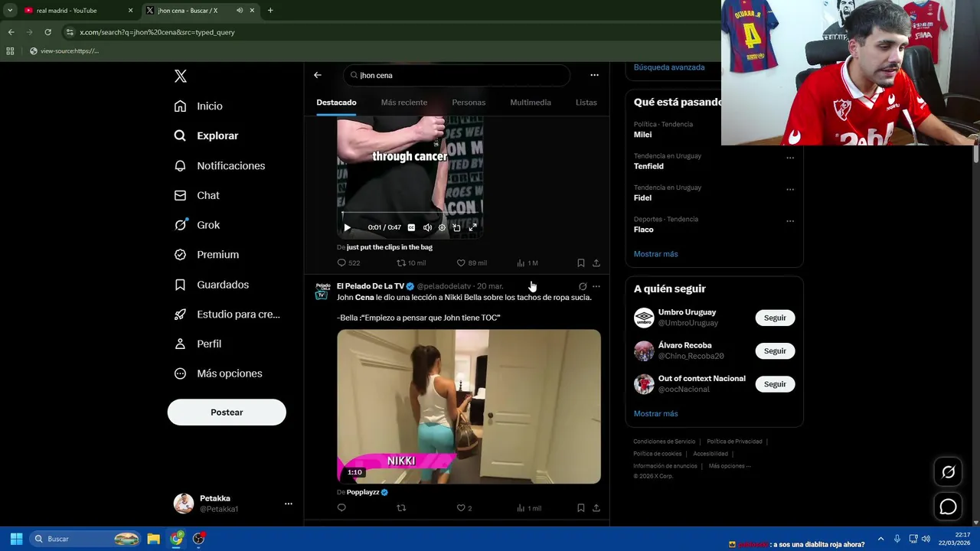The image size is (980, 551).
Task: Mute the video with speaker icon
Action: (427, 227)
